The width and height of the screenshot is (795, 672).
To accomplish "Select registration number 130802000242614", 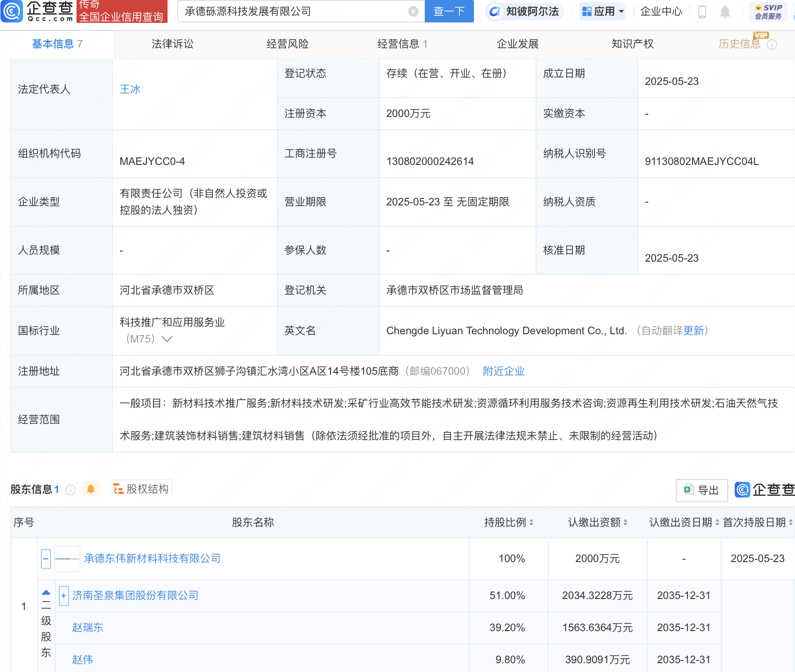I will click(x=430, y=161).
